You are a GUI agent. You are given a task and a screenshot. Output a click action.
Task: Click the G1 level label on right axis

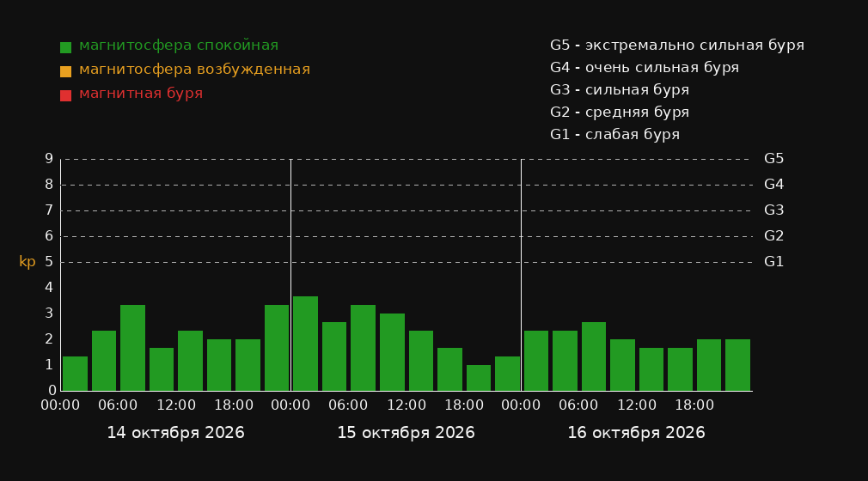coord(773,262)
